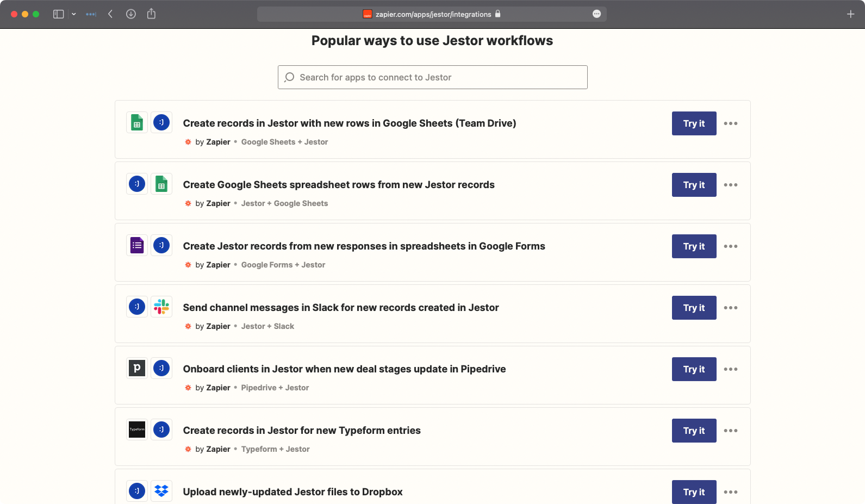Open more options for Team Drive workflow

click(731, 123)
